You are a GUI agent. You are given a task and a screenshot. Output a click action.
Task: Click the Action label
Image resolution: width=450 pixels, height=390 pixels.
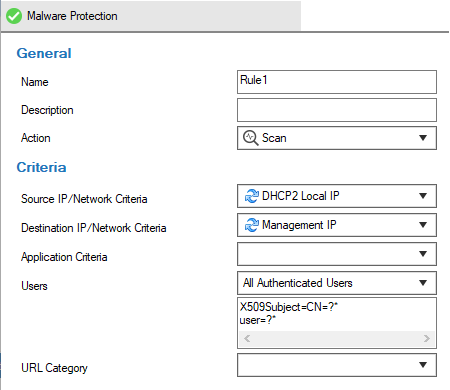[36, 138]
